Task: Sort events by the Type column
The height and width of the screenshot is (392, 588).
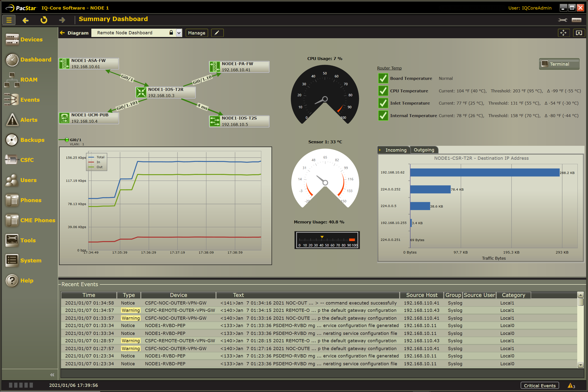Action: (x=129, y=295)
